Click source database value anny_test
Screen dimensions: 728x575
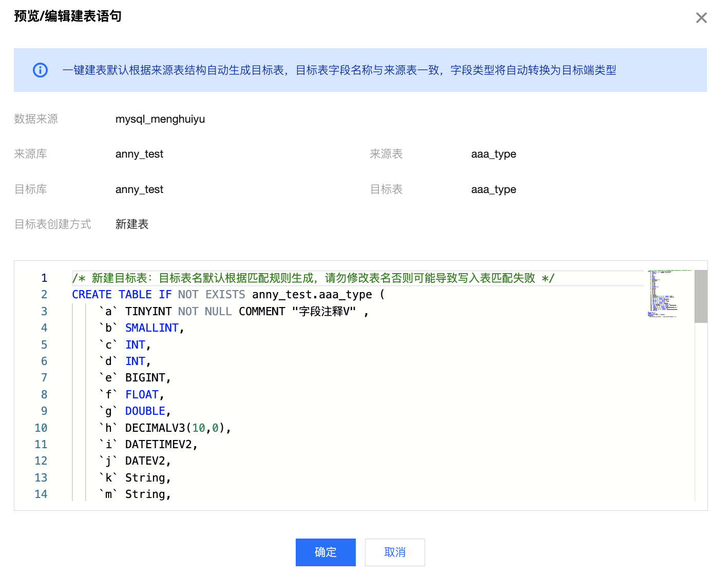point(139,154)
